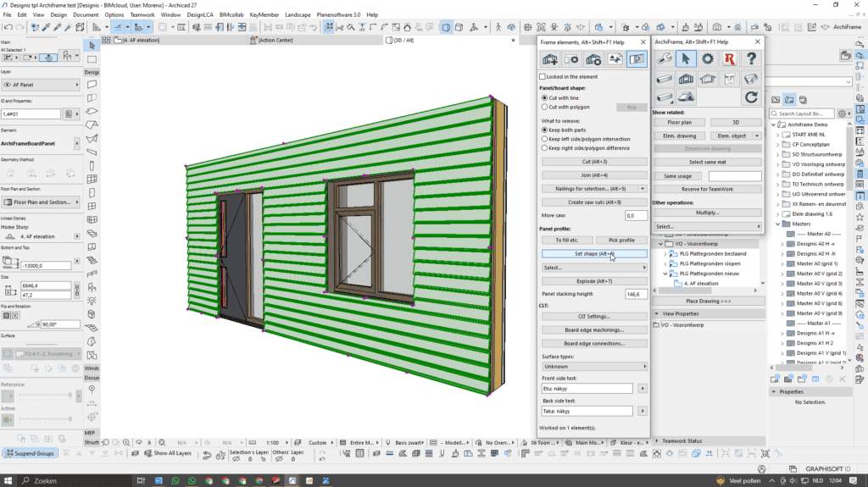
Task: Click the second Frame elements mode icon
Action: point(572,59)
